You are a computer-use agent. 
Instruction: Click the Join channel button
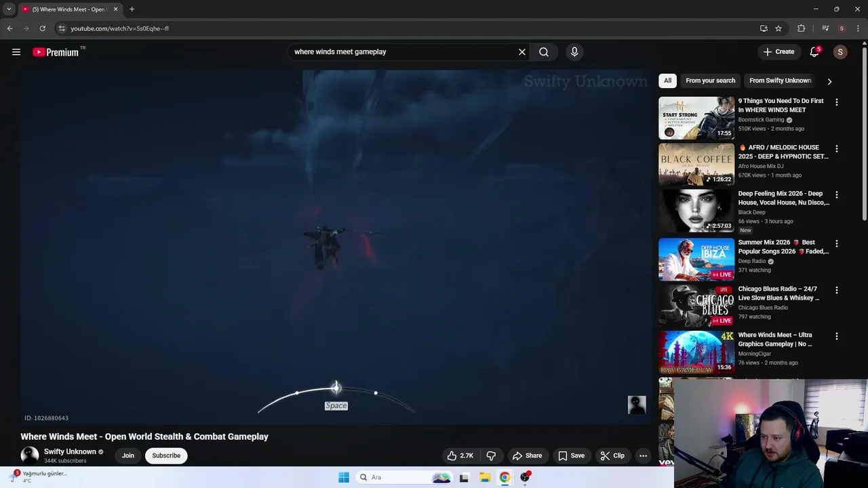(x=128, y=455)
